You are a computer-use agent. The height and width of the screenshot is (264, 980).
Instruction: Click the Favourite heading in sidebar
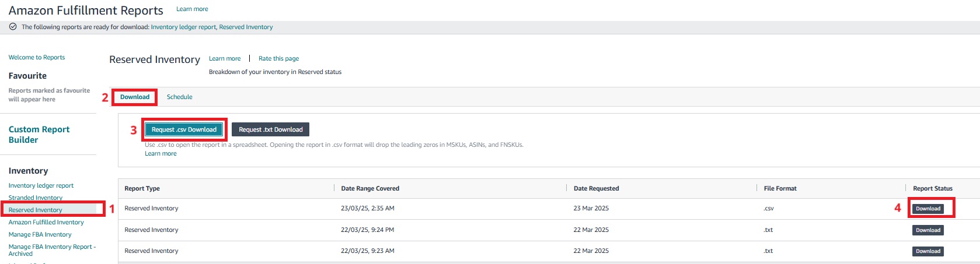coord(27,76)
